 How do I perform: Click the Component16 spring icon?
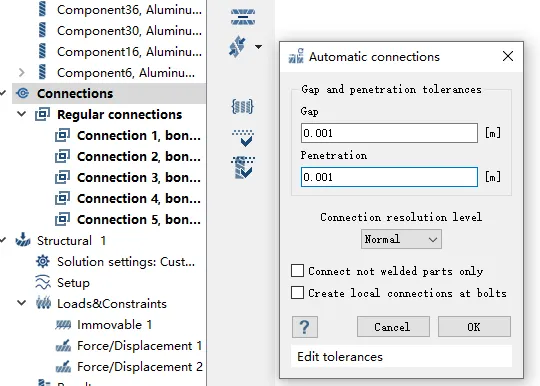click(x=42, y=51)
